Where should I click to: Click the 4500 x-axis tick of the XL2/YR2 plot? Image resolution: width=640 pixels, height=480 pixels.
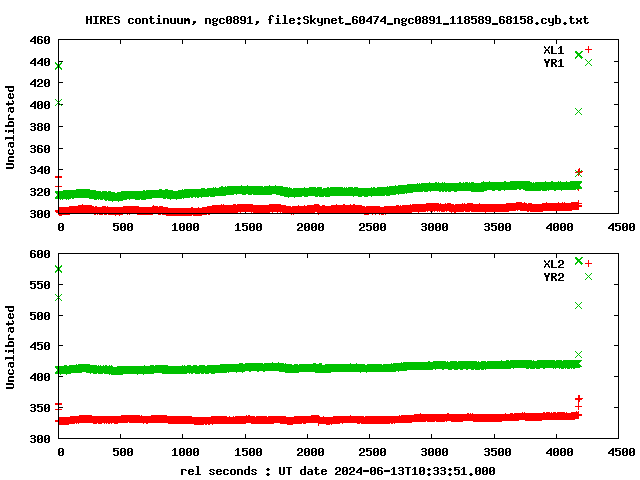[x=621, y=452]
